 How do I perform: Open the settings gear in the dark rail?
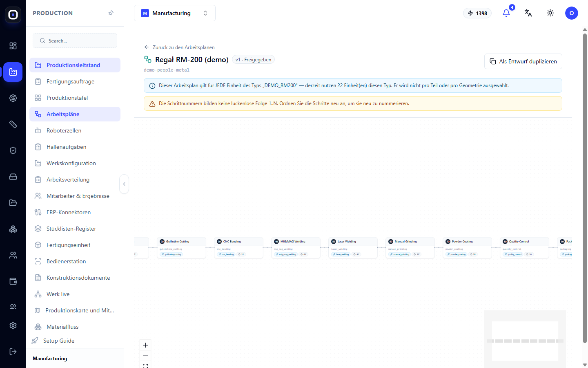(13, 325)
